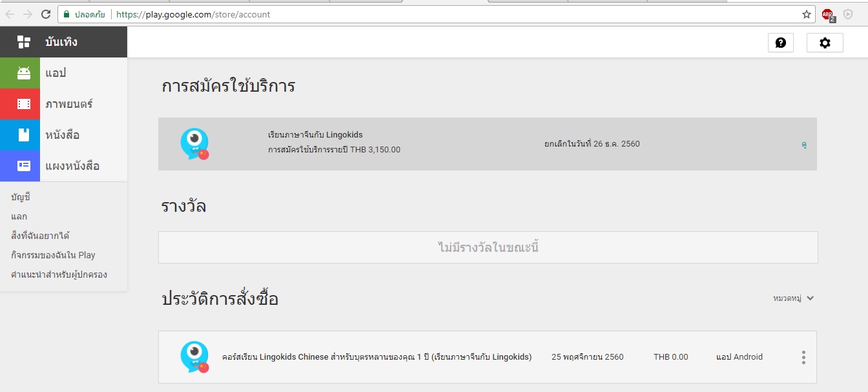Click the entertainment grid icon
This screenshot has height=392, width=868.
point(24,42)
